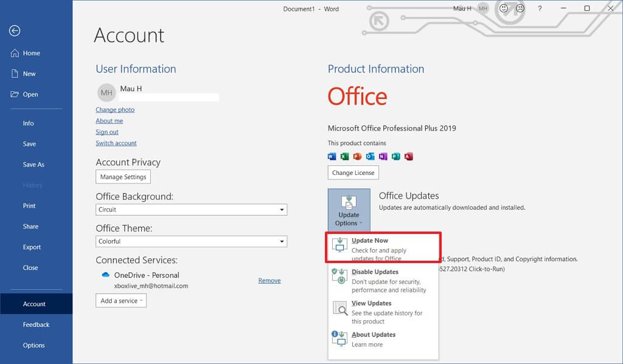The height and width of the screenshot is (364, 623).
Task: Click the PowerPoint app icon
Action: (x=357, y=156)
